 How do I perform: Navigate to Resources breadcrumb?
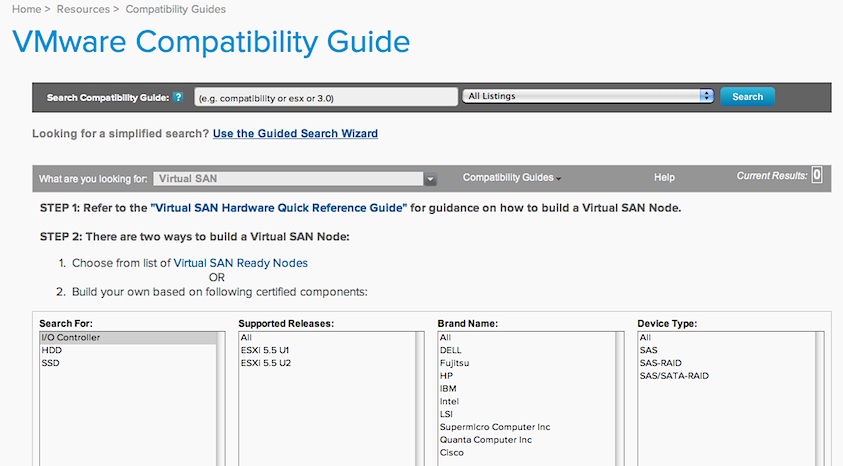82,9
